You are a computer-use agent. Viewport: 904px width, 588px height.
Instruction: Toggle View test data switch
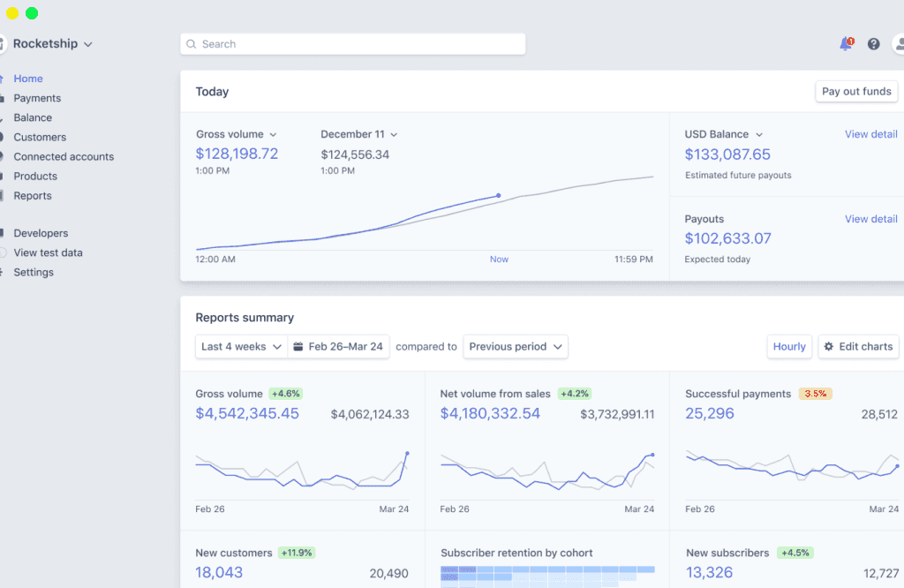pos(4,253)
